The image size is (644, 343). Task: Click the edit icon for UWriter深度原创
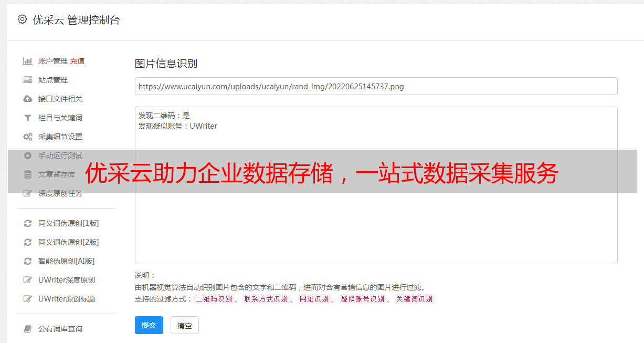pyautogui.click(x=28, y=280)
